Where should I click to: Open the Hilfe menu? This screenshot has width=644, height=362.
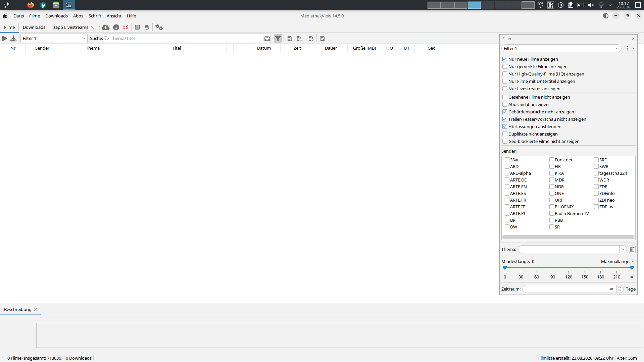point(132,16)
